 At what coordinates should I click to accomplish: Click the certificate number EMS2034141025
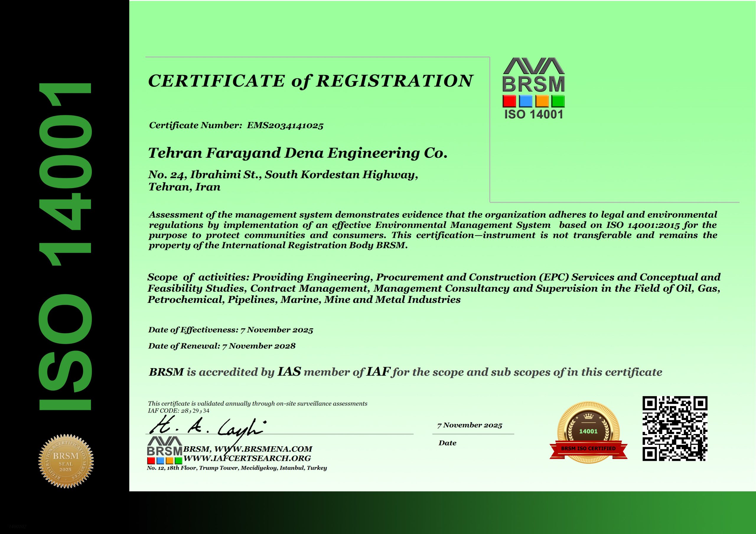point(285,125)
